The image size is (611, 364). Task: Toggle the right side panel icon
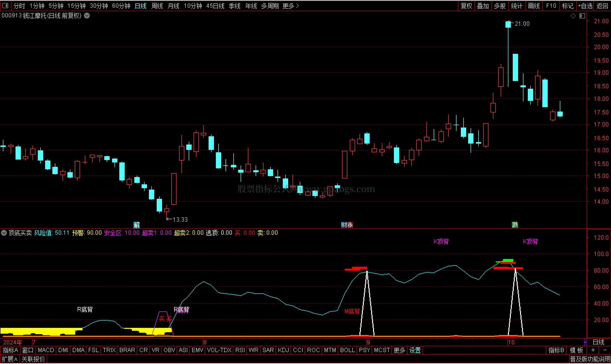(582, 16)
